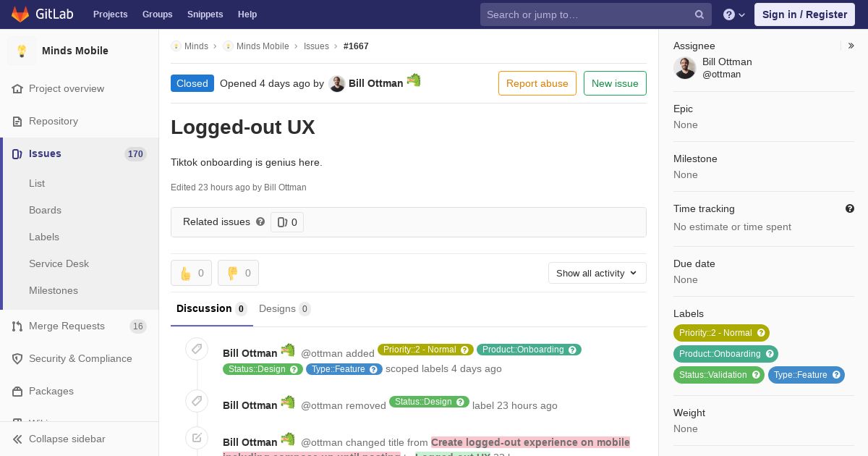Click the Project overview home icon

(x=17, y=88)
